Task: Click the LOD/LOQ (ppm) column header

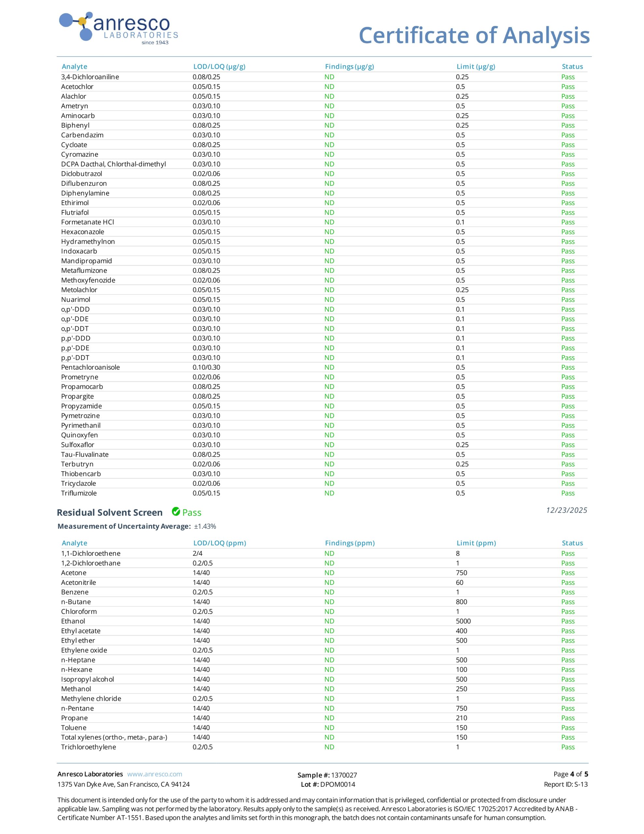Action: pyautogui.click(x=219, y=543)
